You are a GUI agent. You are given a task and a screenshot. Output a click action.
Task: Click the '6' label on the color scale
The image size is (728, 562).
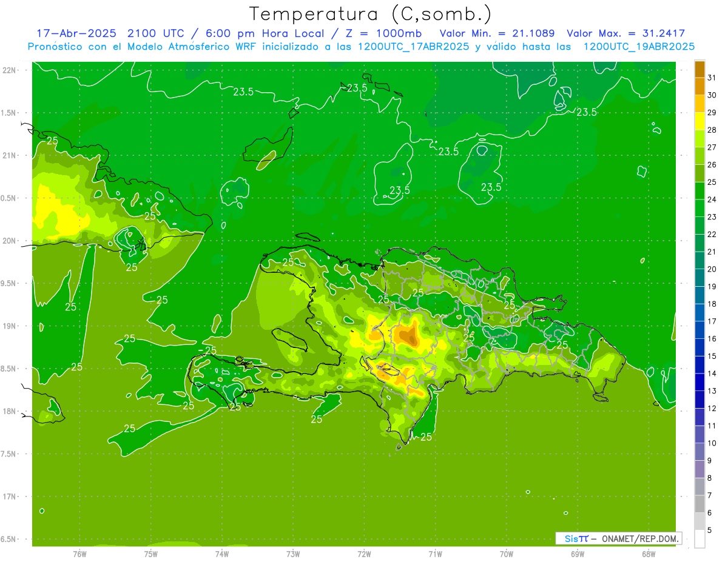coord(710,513)
